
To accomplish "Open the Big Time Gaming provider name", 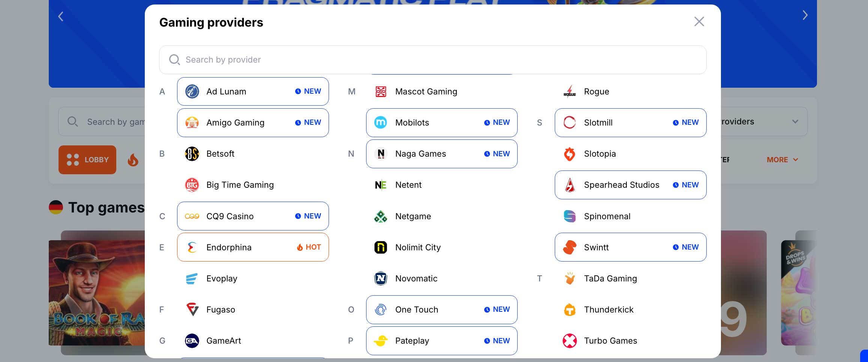I will (240, 185).
